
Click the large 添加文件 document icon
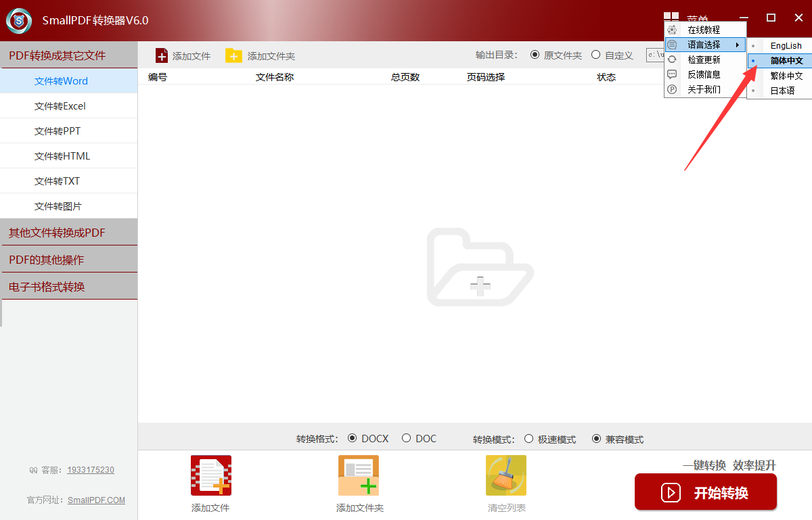click(x=210, y=475)
